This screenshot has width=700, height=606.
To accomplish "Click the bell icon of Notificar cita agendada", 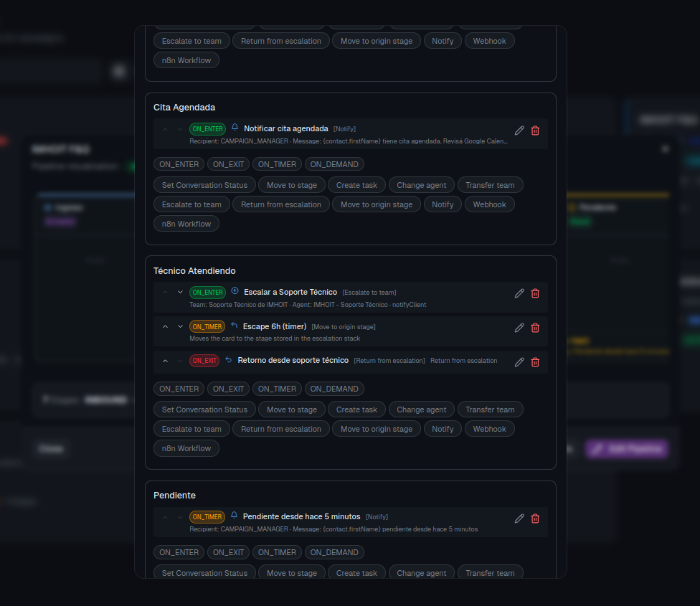I will point(235,128).
